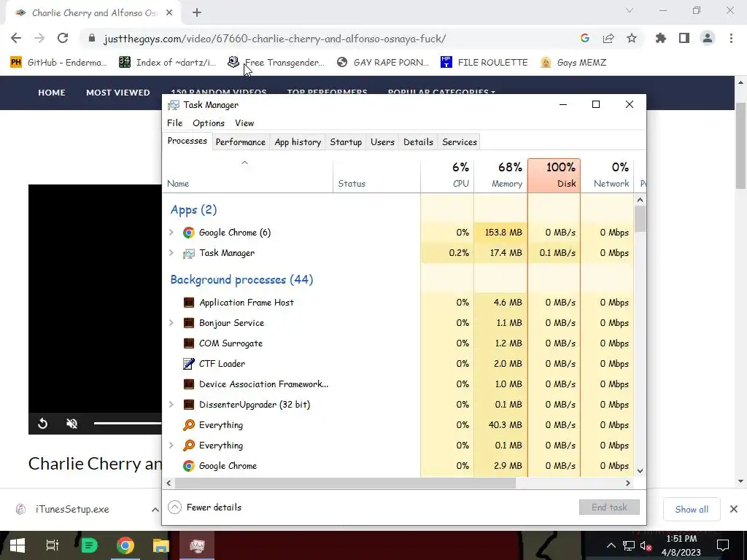Click the padlock site info icon
Image resolution: width=747 pixels, height=560 pixels.
coord(92,39)
